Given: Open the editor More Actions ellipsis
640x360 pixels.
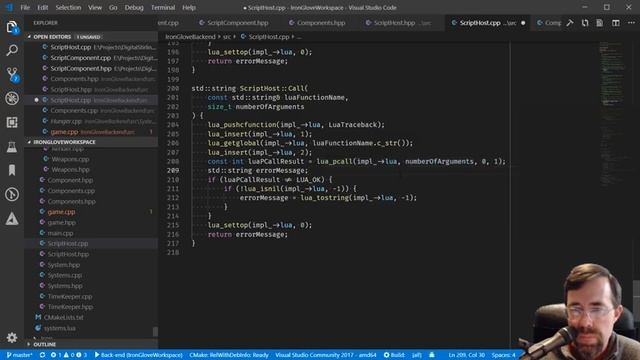Looking at the screenshot, I should click(x=631, y=23).
